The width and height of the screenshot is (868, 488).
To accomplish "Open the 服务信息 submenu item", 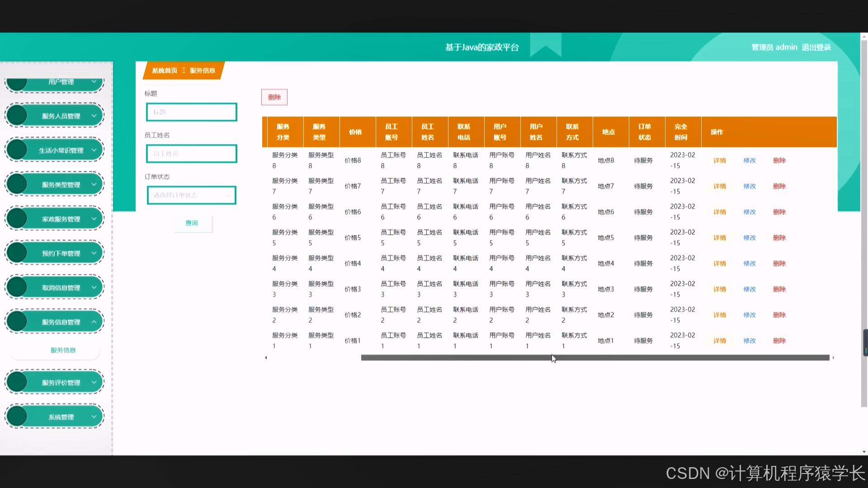I will 63,350.
